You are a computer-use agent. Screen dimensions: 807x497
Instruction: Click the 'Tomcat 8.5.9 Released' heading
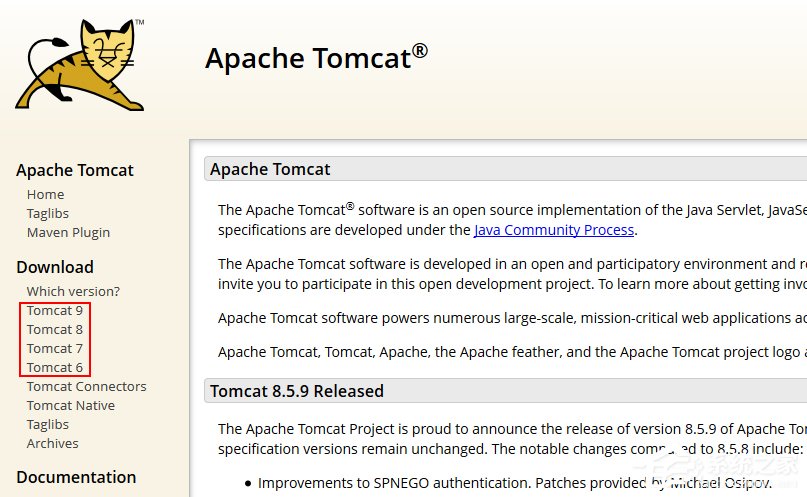coord(296,391)
